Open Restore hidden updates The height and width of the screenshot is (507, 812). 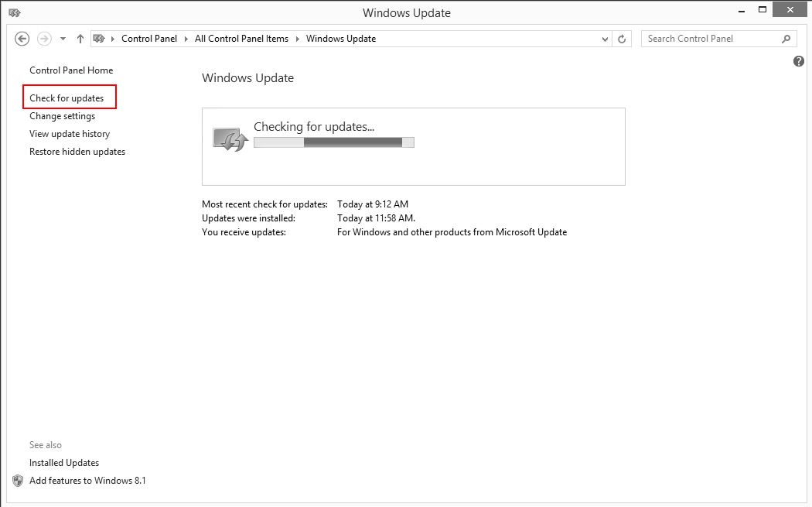77,152
